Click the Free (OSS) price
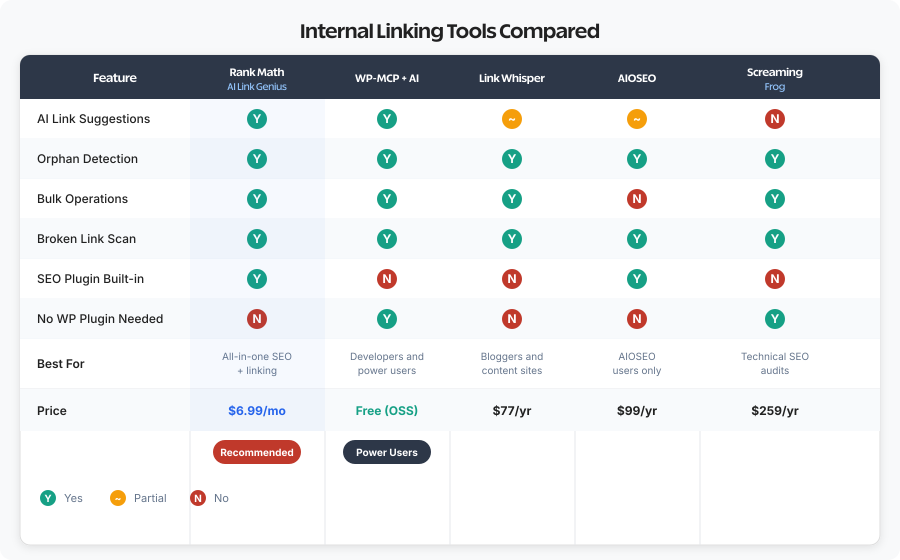900x560 pixels. [x=387, y=411]
